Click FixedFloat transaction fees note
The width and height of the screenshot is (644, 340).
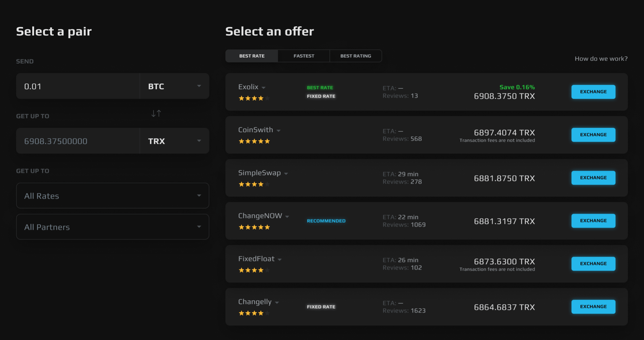pos(497,269)
